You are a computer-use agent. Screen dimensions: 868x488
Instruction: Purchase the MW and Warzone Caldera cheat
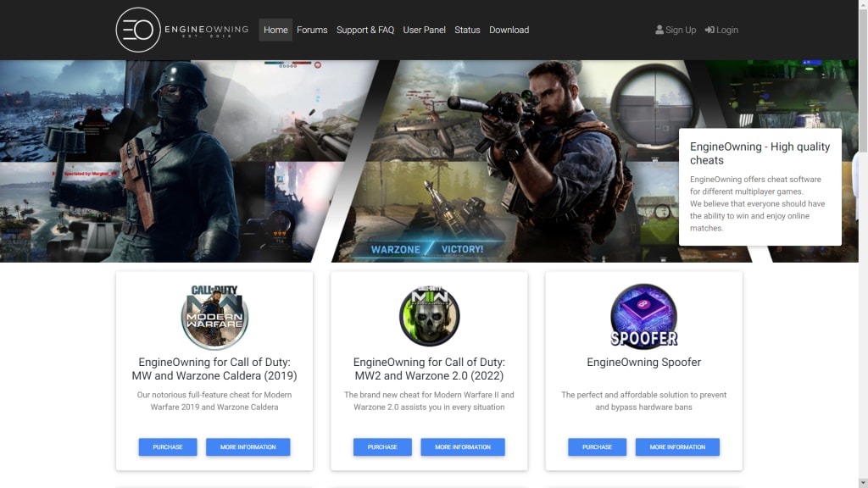point(168,447)
